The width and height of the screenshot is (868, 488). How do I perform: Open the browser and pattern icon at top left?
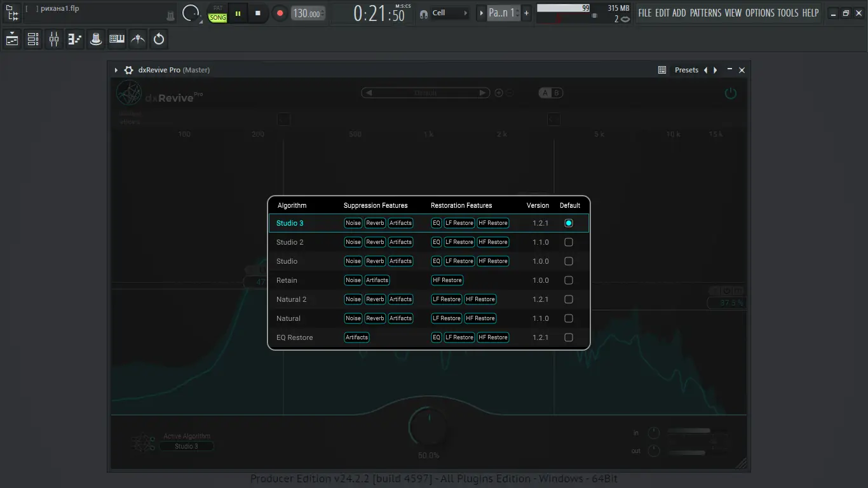tap(12, 13)
